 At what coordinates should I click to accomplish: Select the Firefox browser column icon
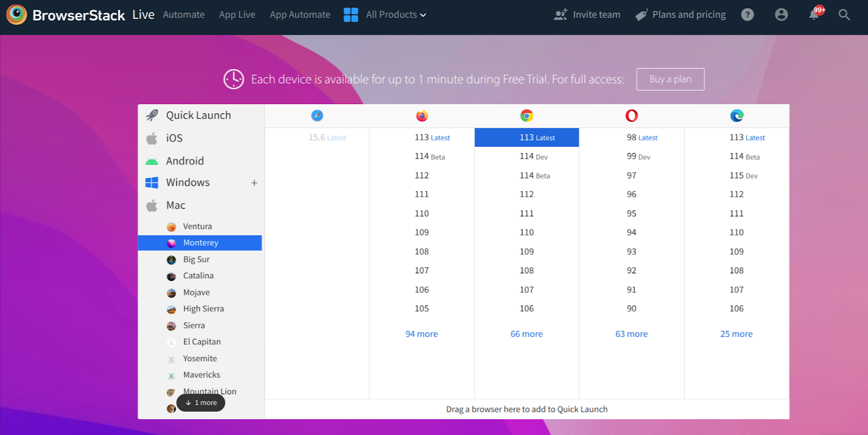click(422, 116)
